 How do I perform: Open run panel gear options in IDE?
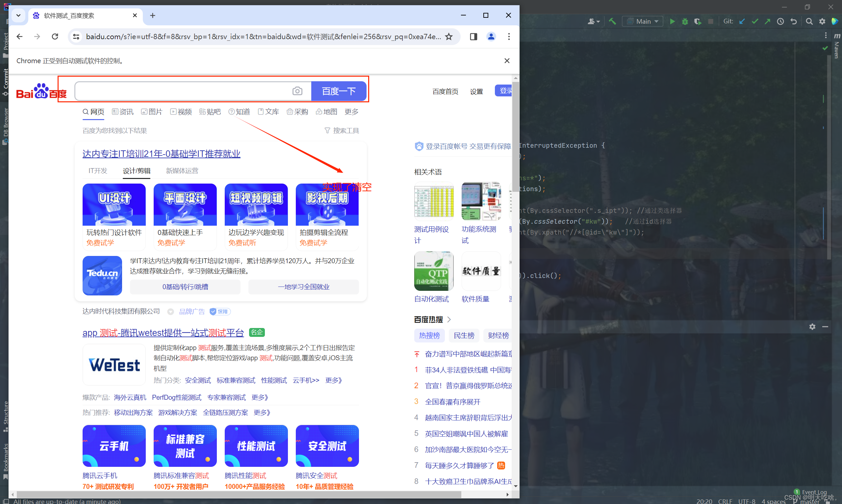(x=812, y=326)
